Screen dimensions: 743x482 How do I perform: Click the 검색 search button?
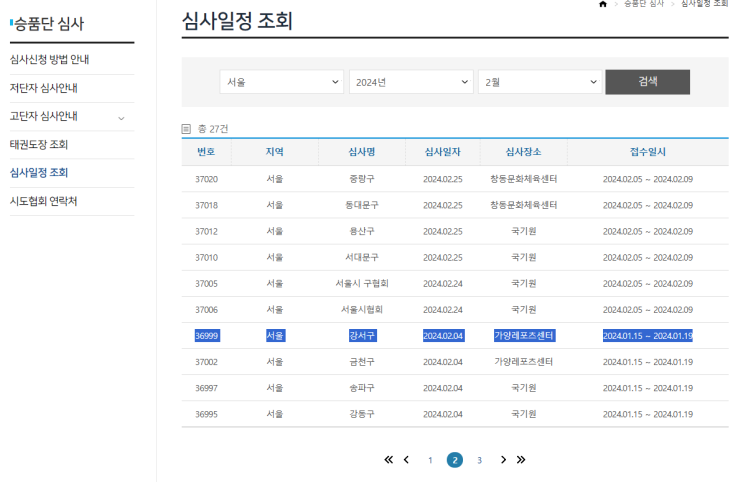647,82
